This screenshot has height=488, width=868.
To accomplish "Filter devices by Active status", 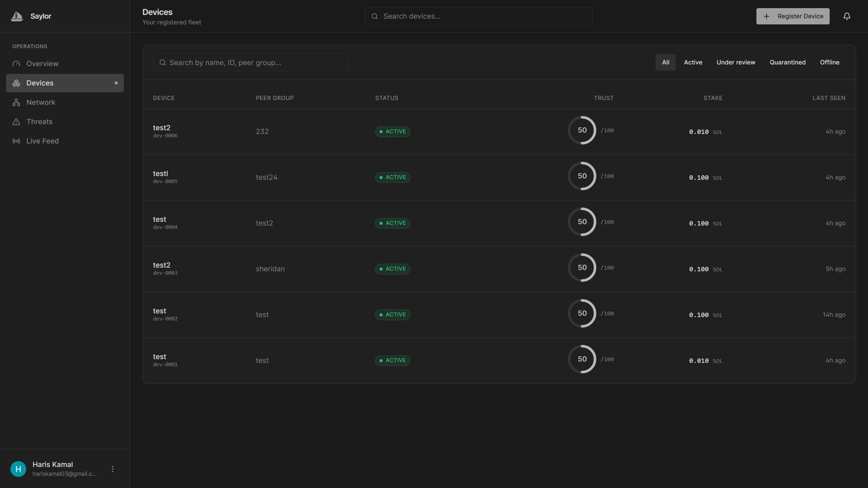I will [x=693, y=62].
